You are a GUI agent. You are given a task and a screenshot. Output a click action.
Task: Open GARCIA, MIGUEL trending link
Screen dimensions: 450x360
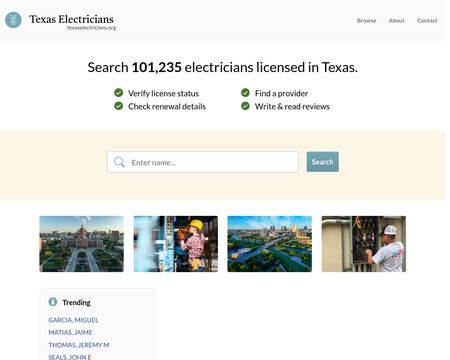tap(73, 320)
